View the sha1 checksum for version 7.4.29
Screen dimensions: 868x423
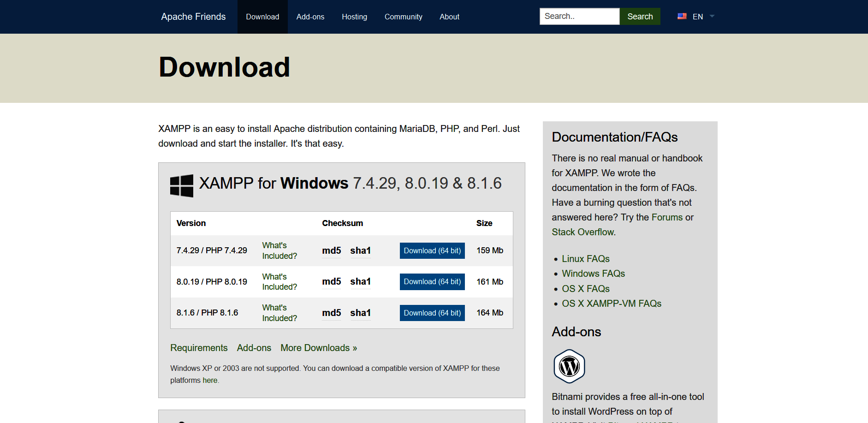tap(360, 250)
